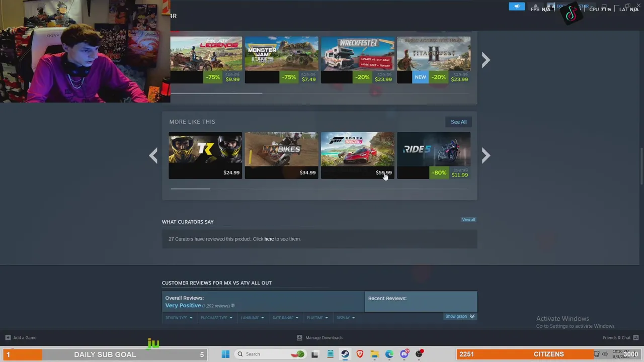Click 'More Like This' section heading
Viewport: 644px width, 362px height.
coord(192,122)
